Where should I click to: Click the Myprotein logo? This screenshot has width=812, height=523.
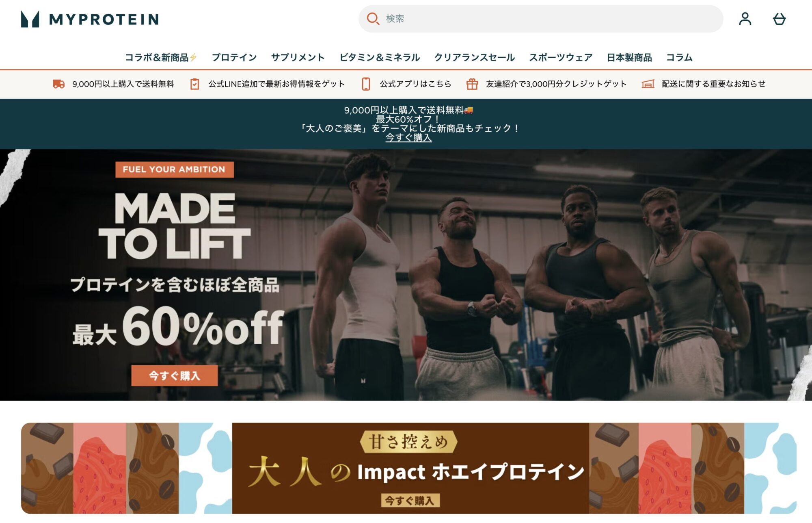pos(90,19)
